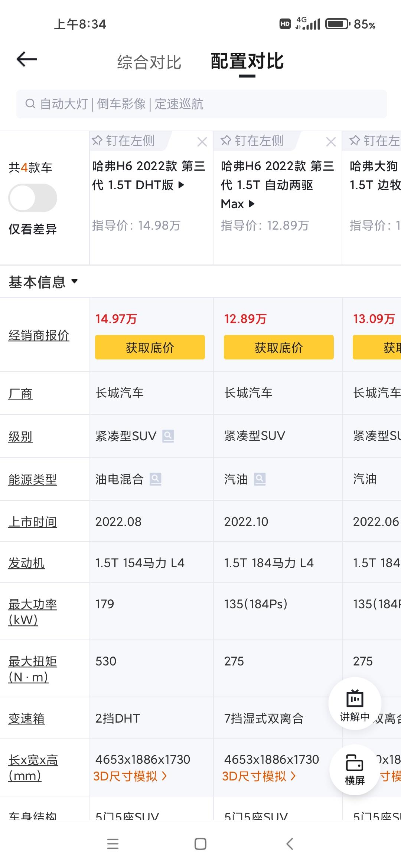Tap the 共4款车 count label
The width and height of the screenshot is (401, 868).
30,167
